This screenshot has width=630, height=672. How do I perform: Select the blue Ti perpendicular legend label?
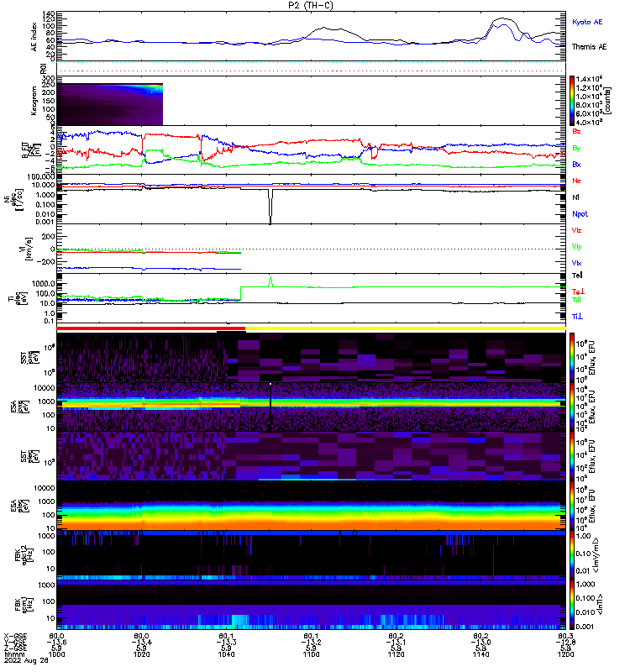577,317
